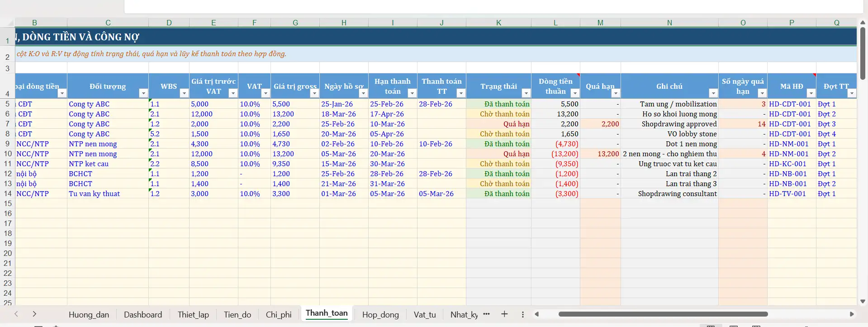Click the vertical scrollbar down arrow

click(863, 301)
